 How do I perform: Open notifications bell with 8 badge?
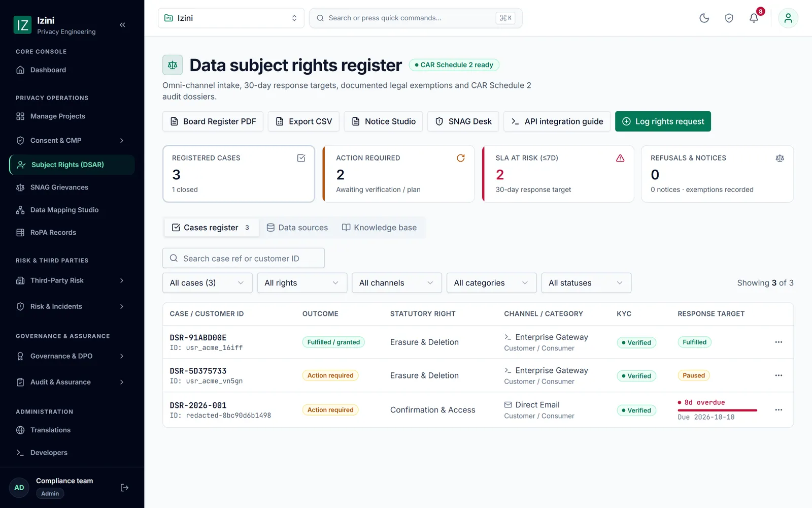754,18
